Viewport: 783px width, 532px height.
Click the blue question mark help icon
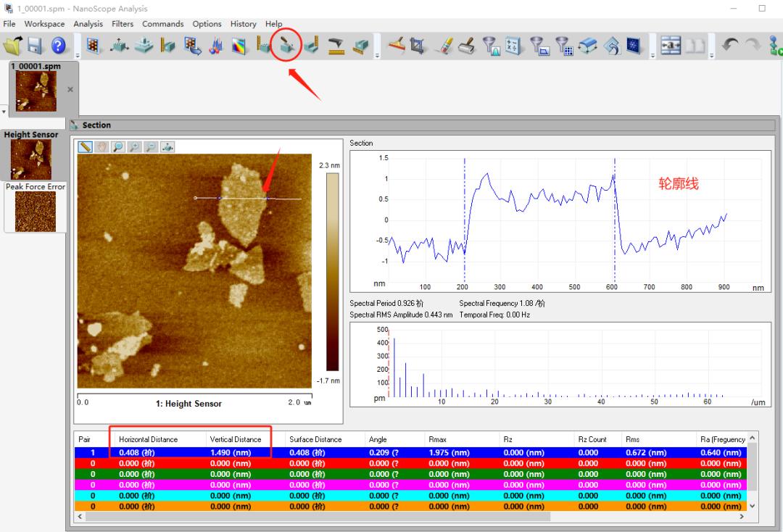pos(59,46)
